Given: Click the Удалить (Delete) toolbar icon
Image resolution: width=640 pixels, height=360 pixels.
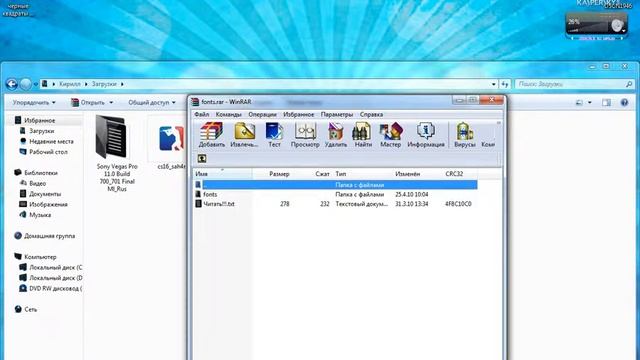Looking at the screenshot, I should (336, 135).
